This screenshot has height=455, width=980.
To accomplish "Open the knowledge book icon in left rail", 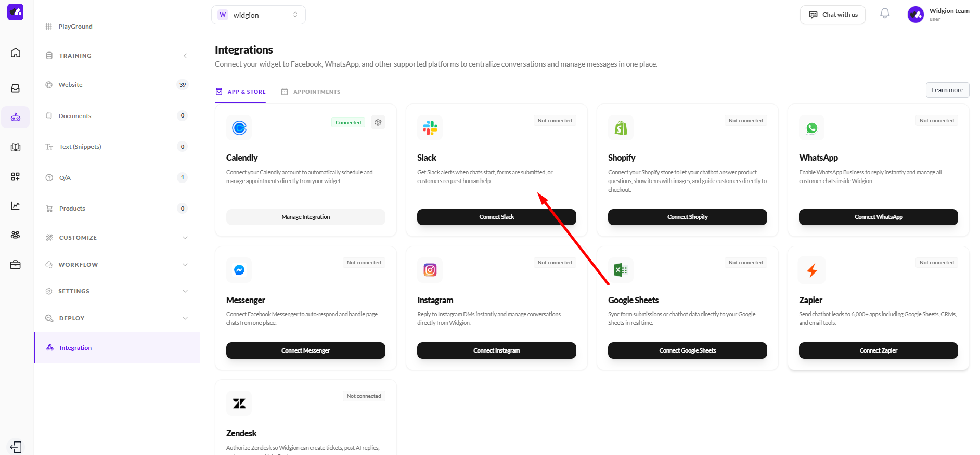I will click(16, 147).
